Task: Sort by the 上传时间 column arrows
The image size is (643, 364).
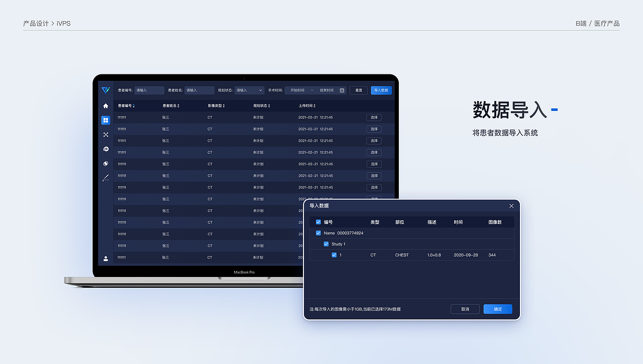Action: coord(314,106)
